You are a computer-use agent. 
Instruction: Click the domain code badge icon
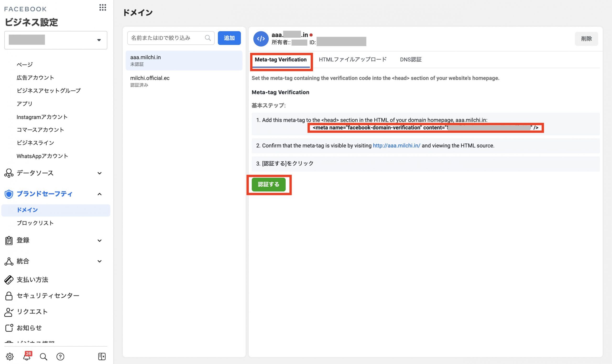click(x=261, y=39)
